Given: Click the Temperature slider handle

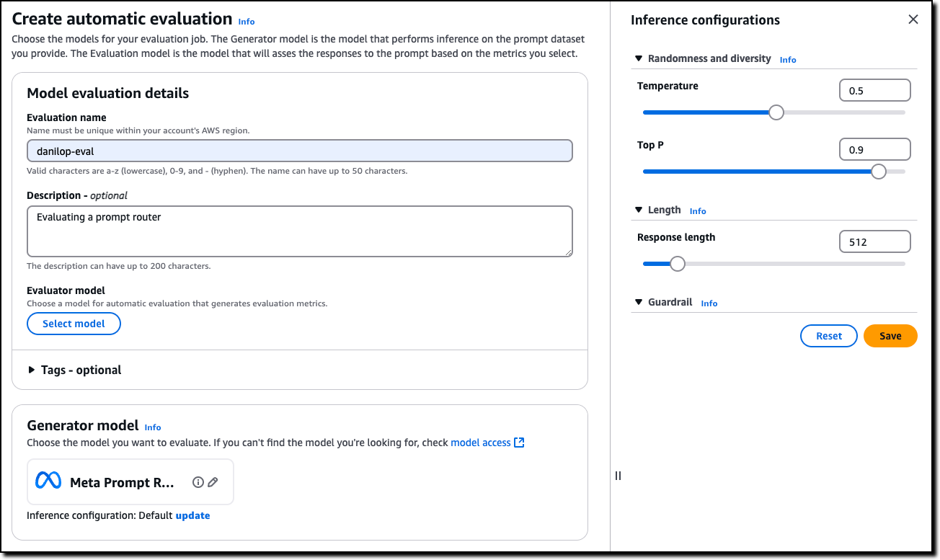Looking at the screenshot, I should click(776, 112).
